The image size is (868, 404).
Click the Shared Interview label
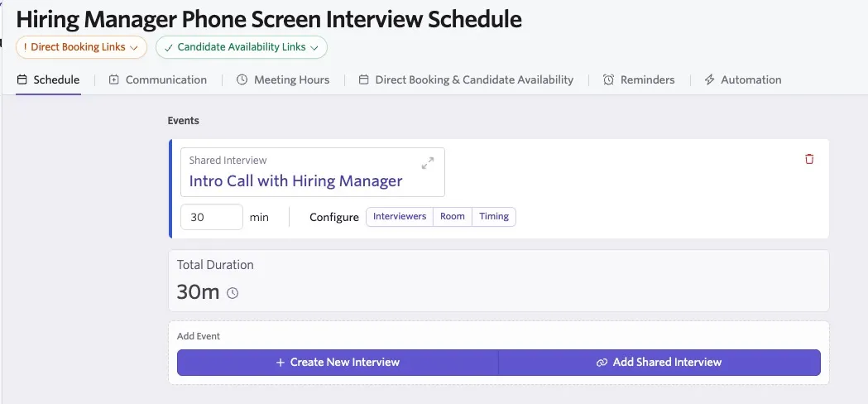(228, 160)
